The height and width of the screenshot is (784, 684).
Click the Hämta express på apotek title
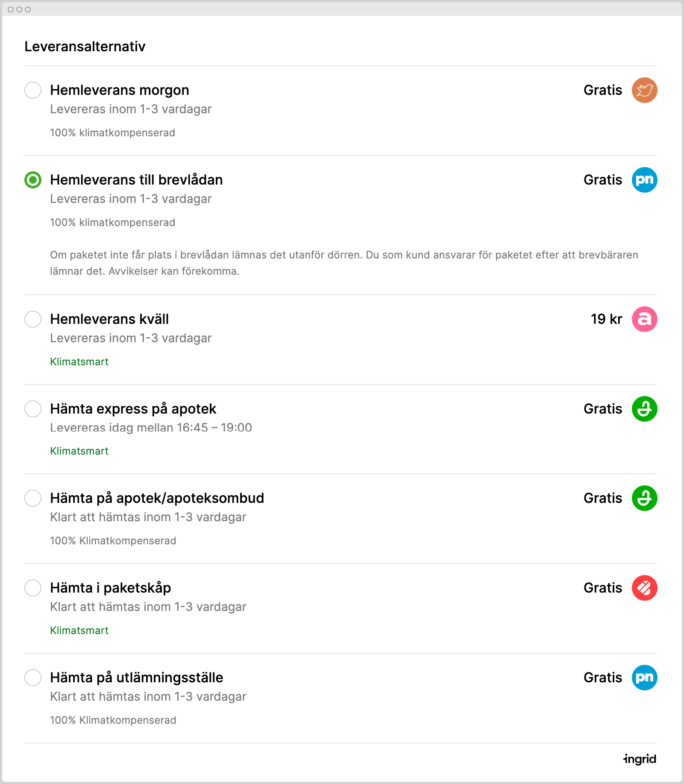pyautogui.click(x=133, y=409)
